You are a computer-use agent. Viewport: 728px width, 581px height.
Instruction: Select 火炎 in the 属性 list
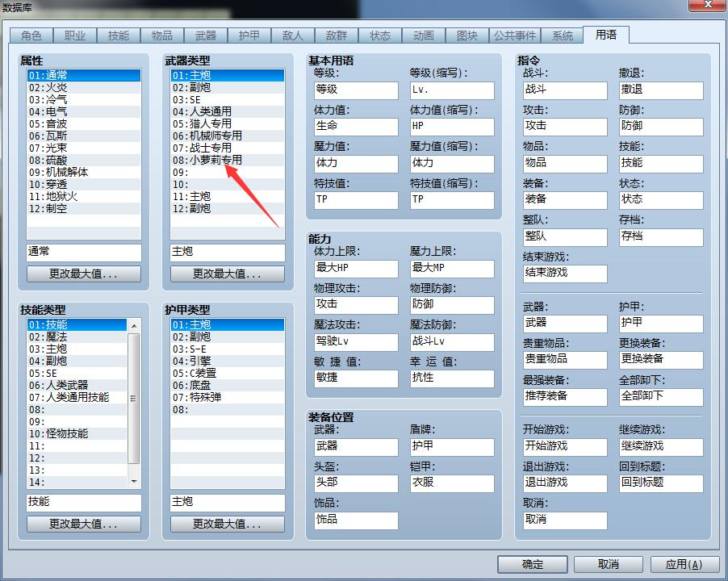click(x=84, y=88)
